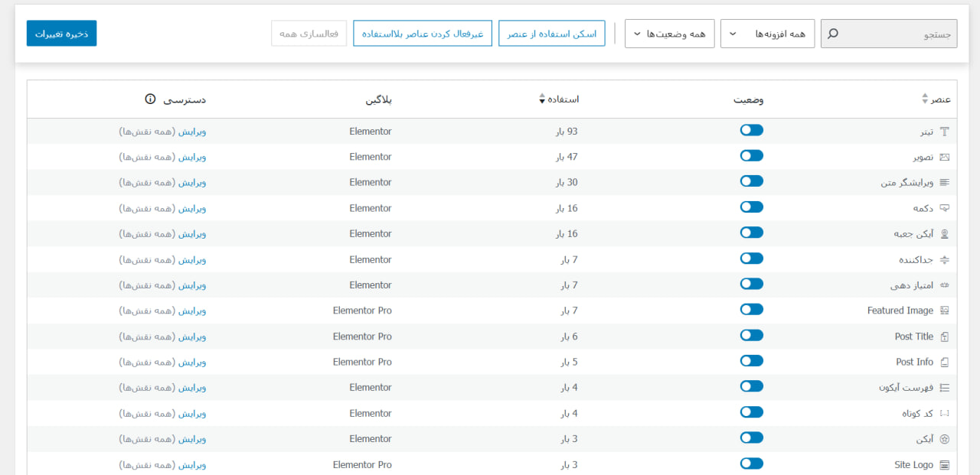Disable the جداکننده widget switch
The height and width of the screenshot is (475, 980).
coord(752,259)
